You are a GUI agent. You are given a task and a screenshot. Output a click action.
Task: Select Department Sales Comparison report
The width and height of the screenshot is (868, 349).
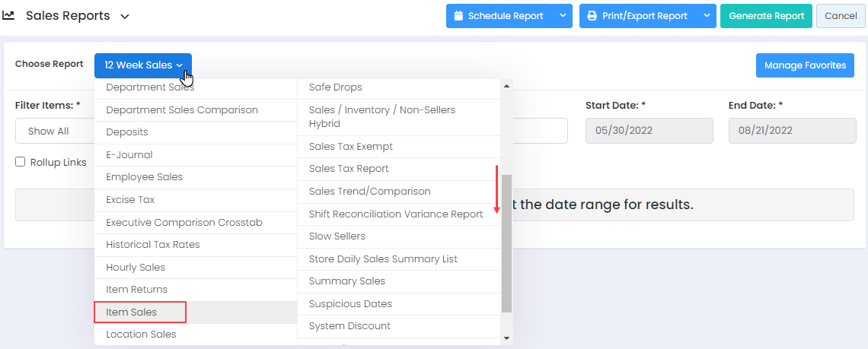(196, 110)
